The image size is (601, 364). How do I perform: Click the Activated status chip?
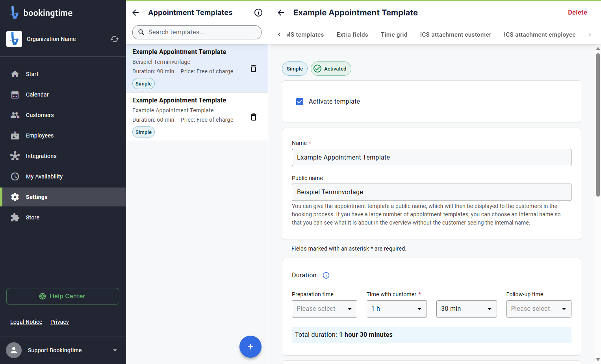tap(331, 69)
